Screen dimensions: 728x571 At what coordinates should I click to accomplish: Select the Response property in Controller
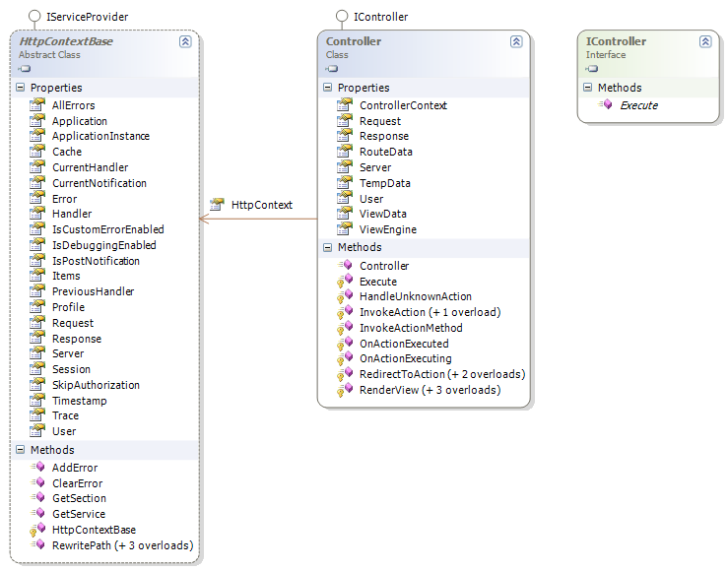384,136
